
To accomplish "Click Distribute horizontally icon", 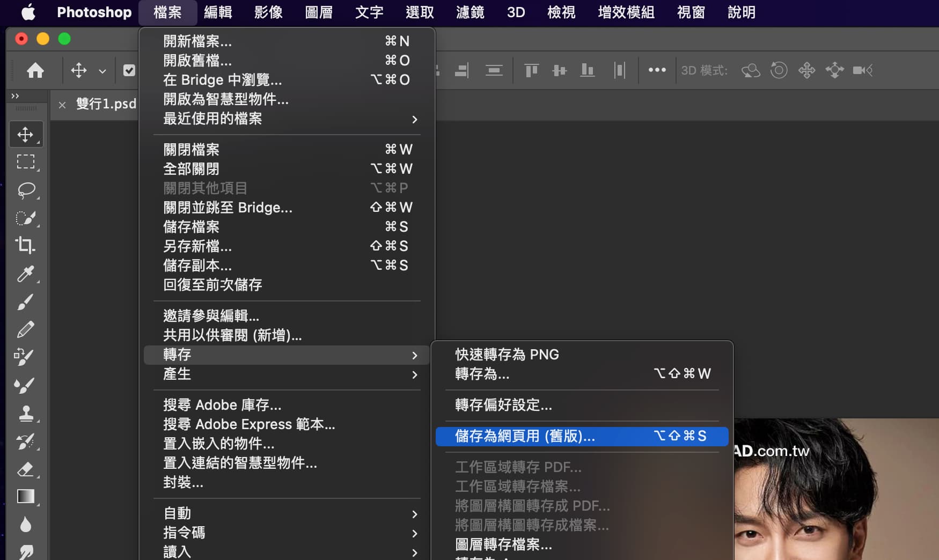I will pos(620,70).
